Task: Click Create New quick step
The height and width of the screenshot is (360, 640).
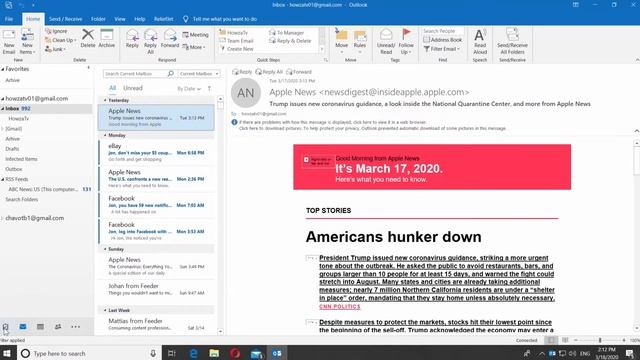Action: 237,49
